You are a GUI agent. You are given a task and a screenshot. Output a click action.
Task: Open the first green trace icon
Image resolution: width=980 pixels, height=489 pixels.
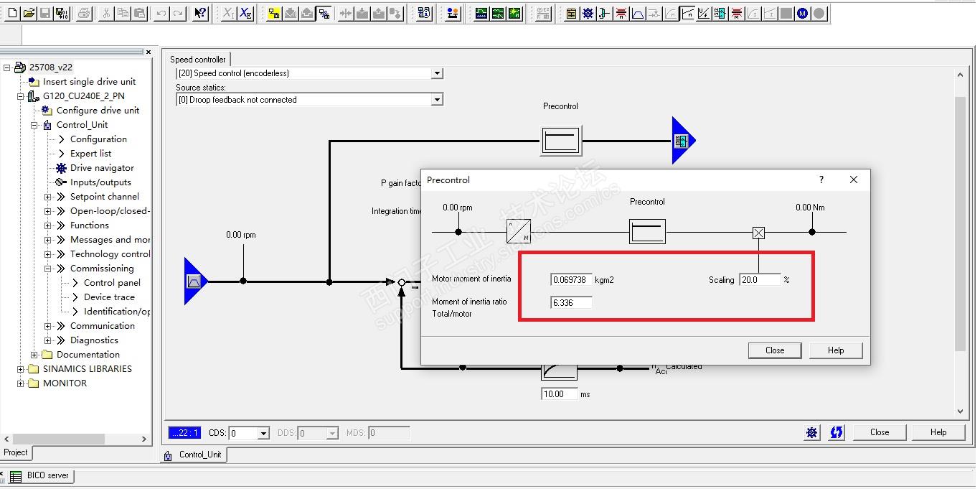[x=481, y=13]
